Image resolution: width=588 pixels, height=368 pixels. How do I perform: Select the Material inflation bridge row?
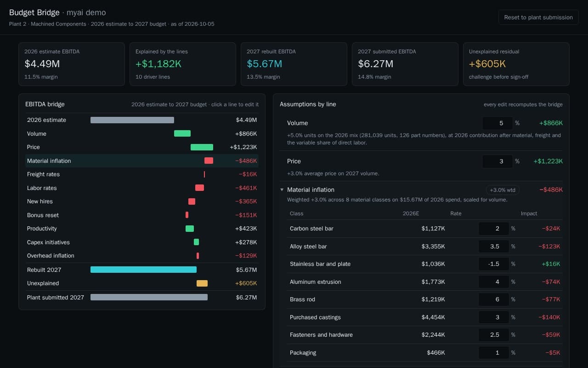click(x=142, y=161)
